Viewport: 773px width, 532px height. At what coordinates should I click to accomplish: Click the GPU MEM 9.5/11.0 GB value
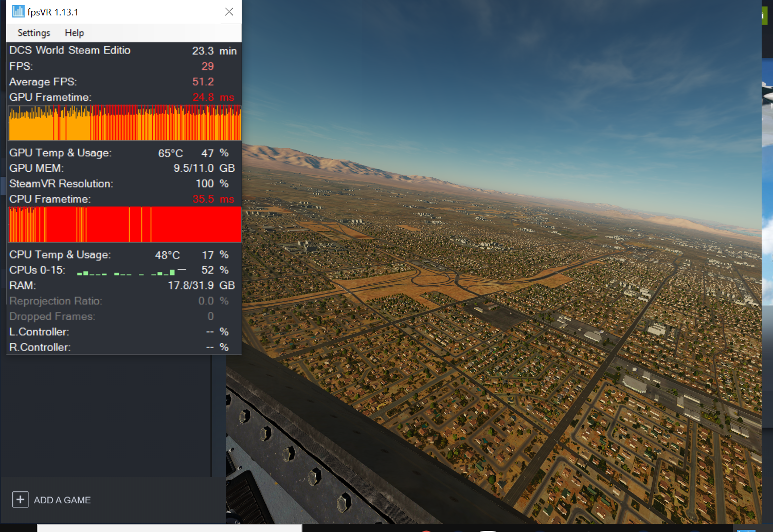(204, 169)
